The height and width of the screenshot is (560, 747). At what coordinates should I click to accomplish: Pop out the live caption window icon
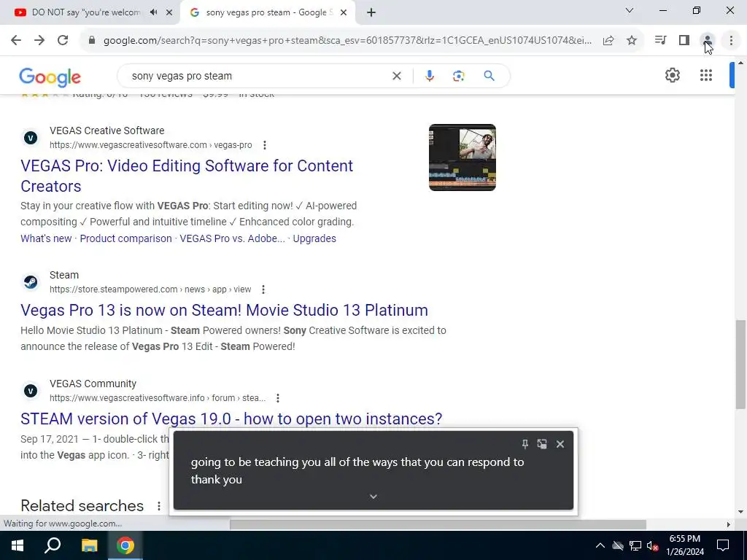tap(542, 444)
